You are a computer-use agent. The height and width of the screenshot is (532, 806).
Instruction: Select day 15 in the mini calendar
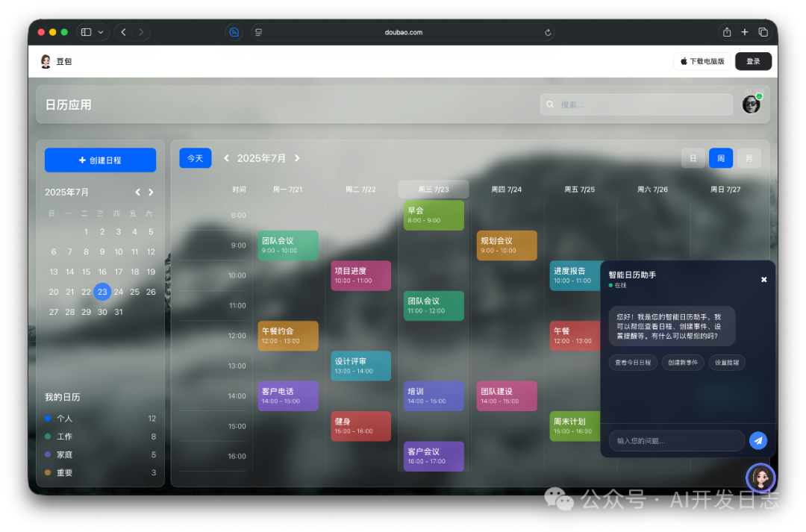tap(86, 272)
